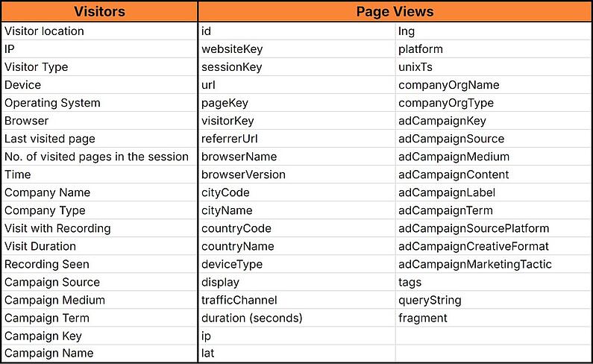This screenshot has height=364, width=593.
Task: Click the trafficChannel cell
Action: click(x=297, y=300)
